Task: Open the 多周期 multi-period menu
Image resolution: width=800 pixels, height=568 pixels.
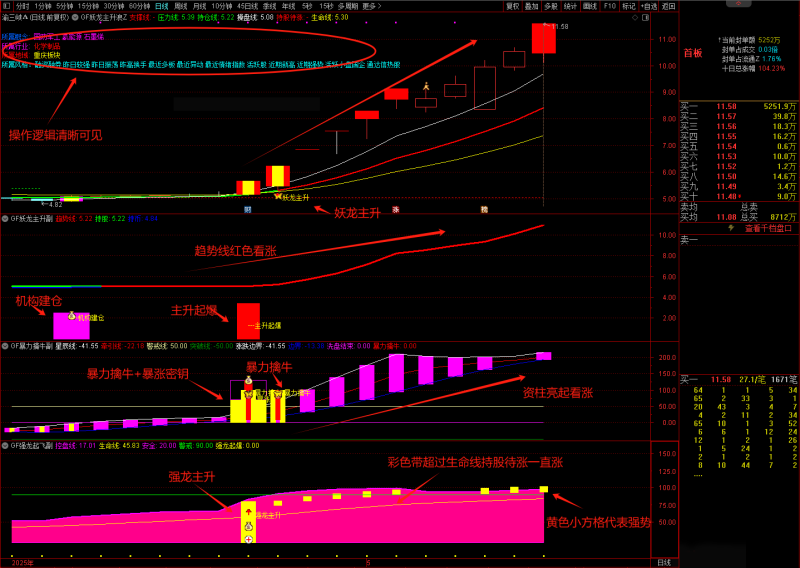Action: pyautogui.click(x=347, y=5)
